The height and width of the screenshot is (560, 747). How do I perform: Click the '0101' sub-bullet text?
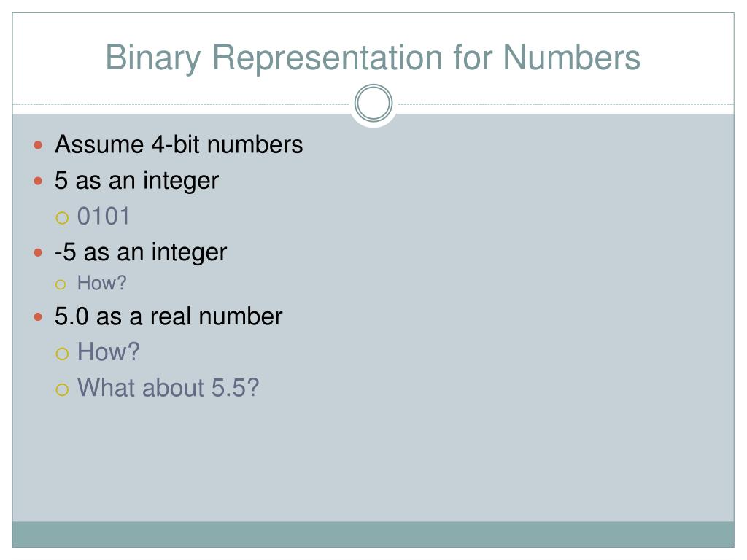104,217
